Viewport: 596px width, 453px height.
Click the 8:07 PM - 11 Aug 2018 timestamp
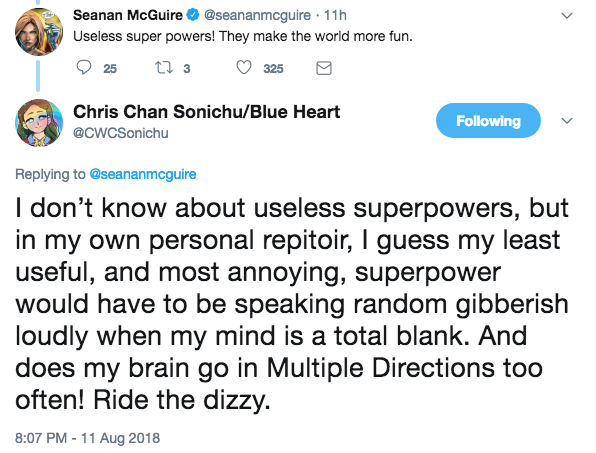(87, 438)
